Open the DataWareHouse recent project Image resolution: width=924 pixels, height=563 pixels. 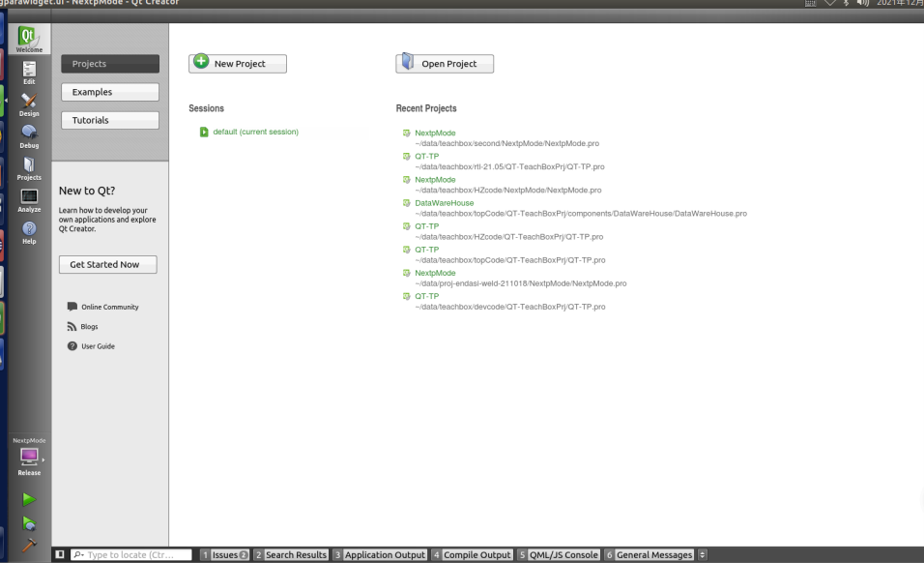445,203
